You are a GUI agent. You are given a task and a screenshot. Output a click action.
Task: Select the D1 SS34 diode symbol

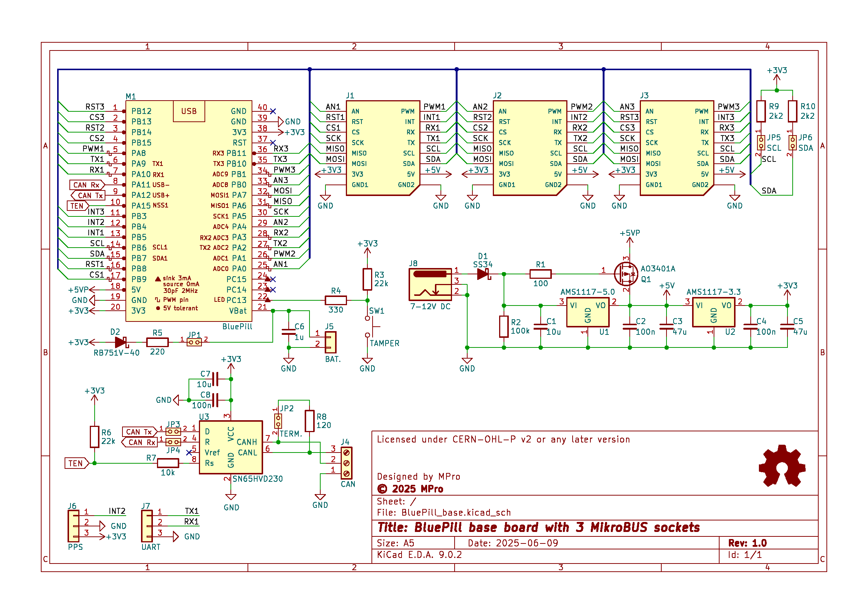[x=484, y=274]
